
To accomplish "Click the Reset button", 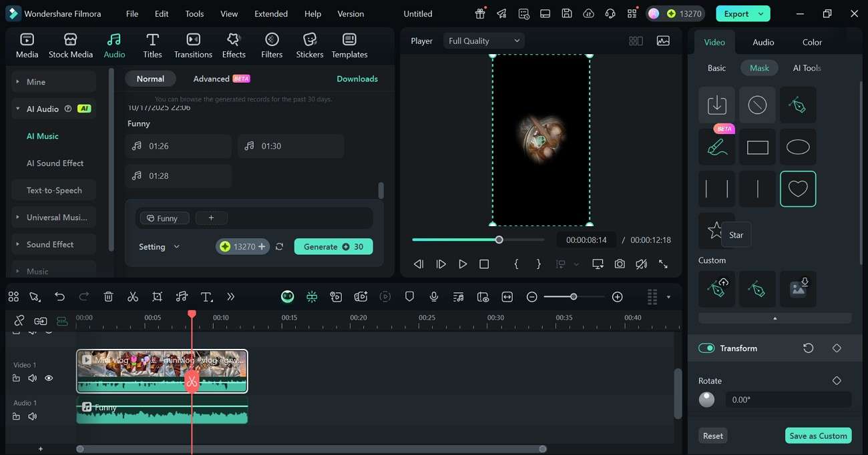I will 713,436.
